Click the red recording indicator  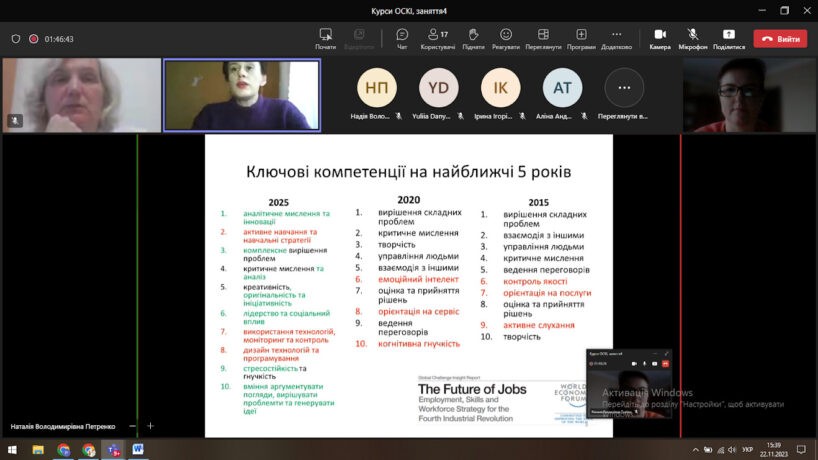click(x=34, y=39)
